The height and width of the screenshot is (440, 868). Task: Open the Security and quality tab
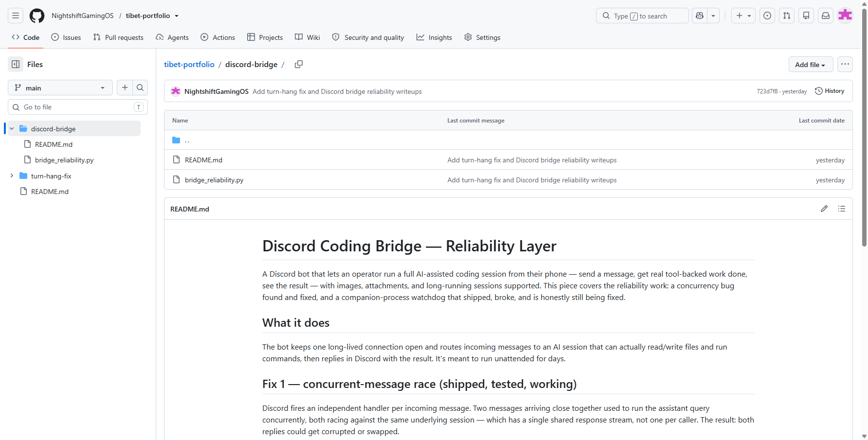(368, 37)
